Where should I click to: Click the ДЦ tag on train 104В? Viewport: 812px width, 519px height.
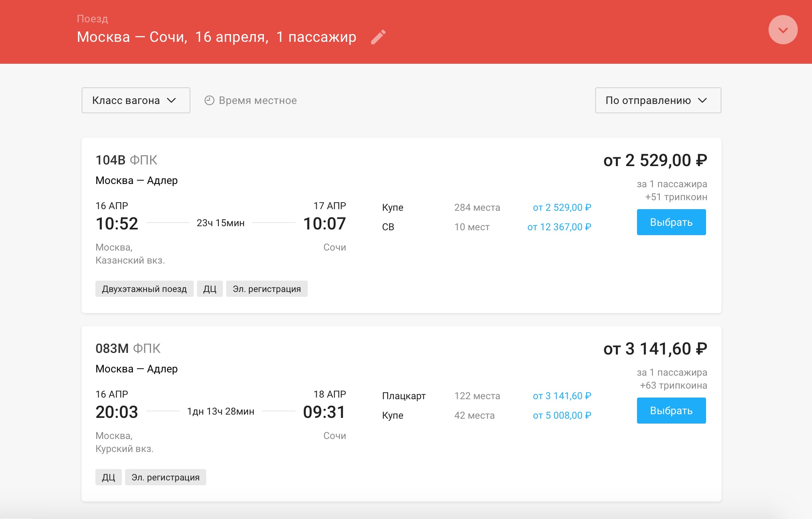(x=209, y=289)
